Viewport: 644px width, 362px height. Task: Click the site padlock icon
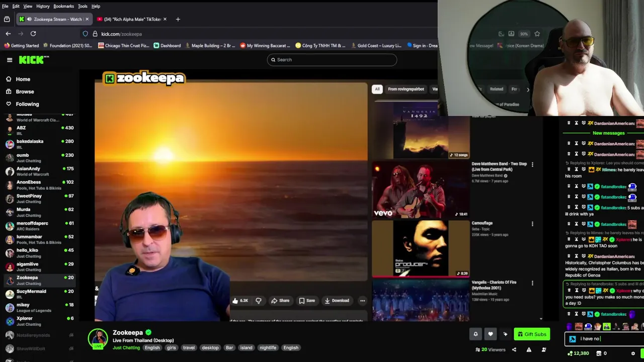[95, 34]
